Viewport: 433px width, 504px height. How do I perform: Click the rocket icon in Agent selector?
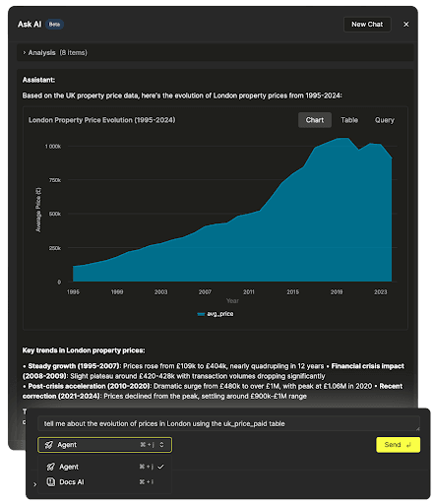[49, 445]
